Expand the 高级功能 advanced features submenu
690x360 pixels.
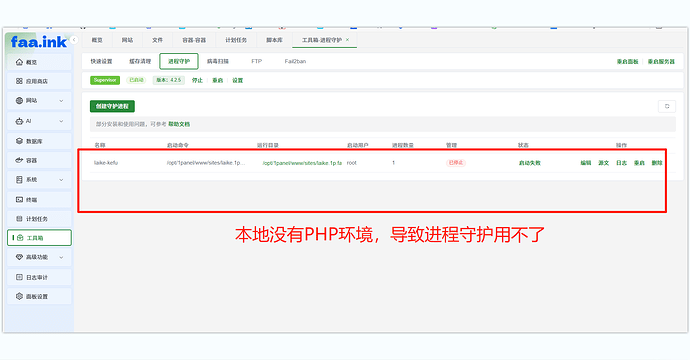pyautogui.click(x=39, y=257)
